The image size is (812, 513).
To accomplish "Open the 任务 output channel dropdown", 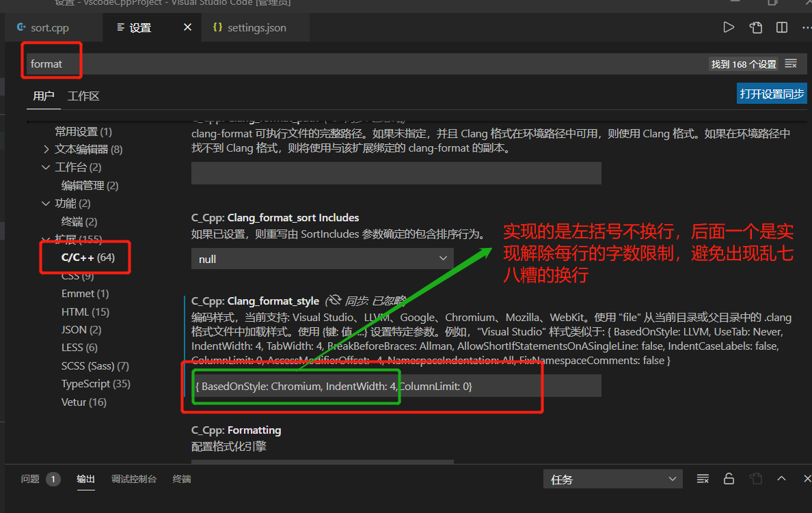I will coord(612,480).
